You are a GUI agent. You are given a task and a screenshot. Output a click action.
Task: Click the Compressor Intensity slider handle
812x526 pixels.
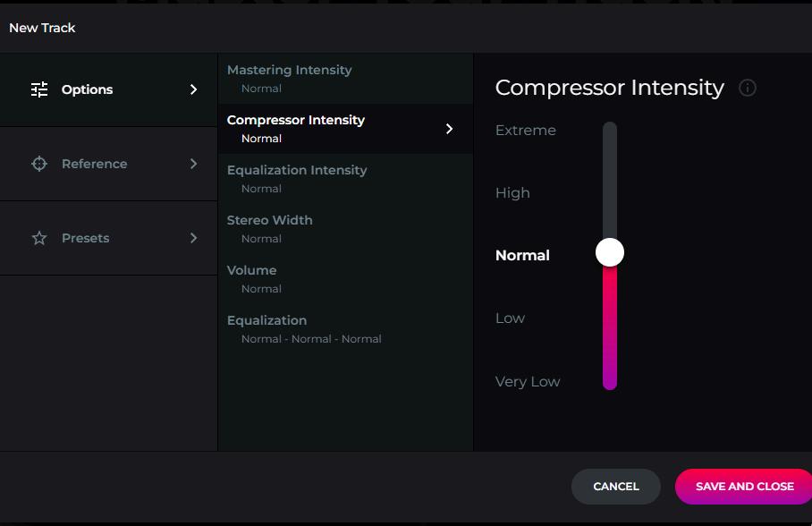pos(610,252)
